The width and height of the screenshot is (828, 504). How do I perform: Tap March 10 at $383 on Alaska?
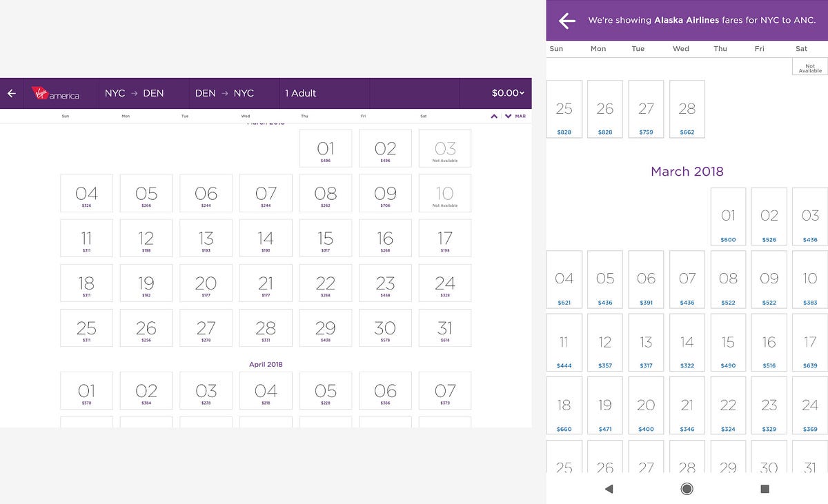pyautogui.click(x=810, y=279)
